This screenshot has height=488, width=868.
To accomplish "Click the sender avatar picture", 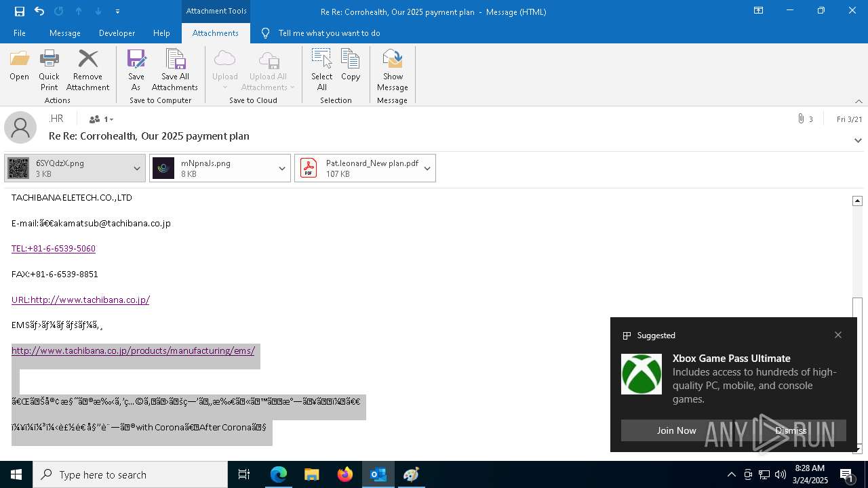I will (x=20, y=127).
